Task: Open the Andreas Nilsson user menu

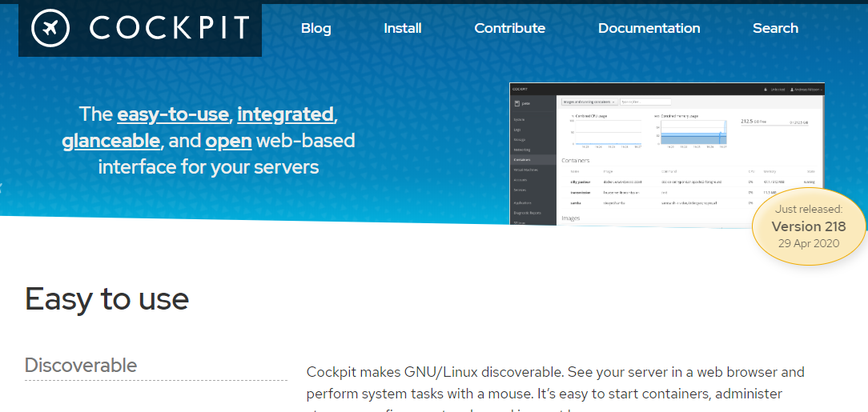Action: (x=805, y=90)
